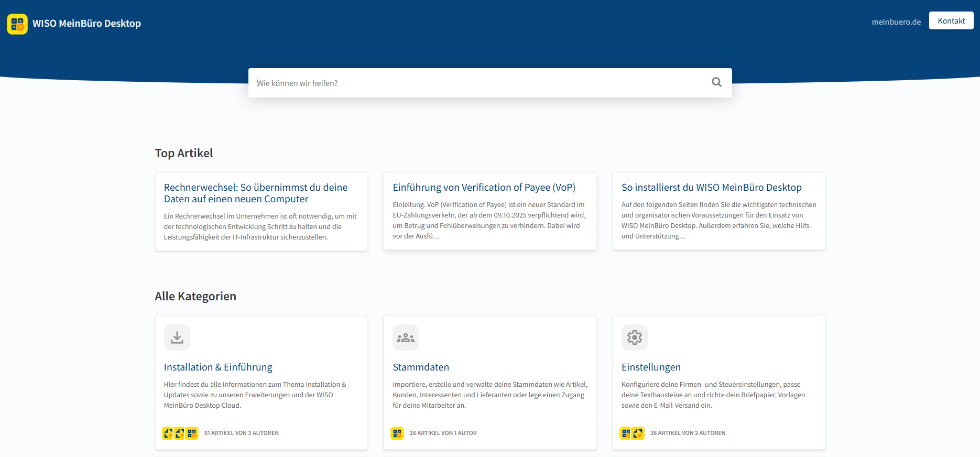Click '61 Artikel von 3 Autoren' text
This screenshot has width=980, height=457.
click(242, 433)
